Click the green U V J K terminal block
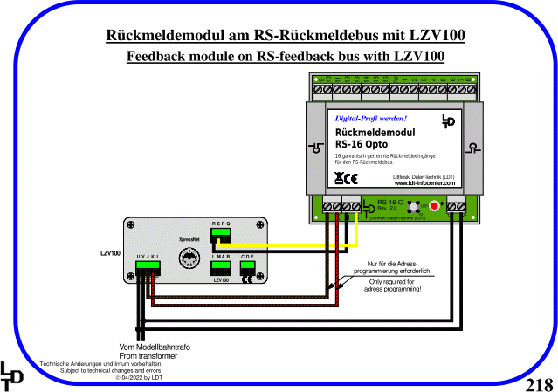 pos(148,268)
